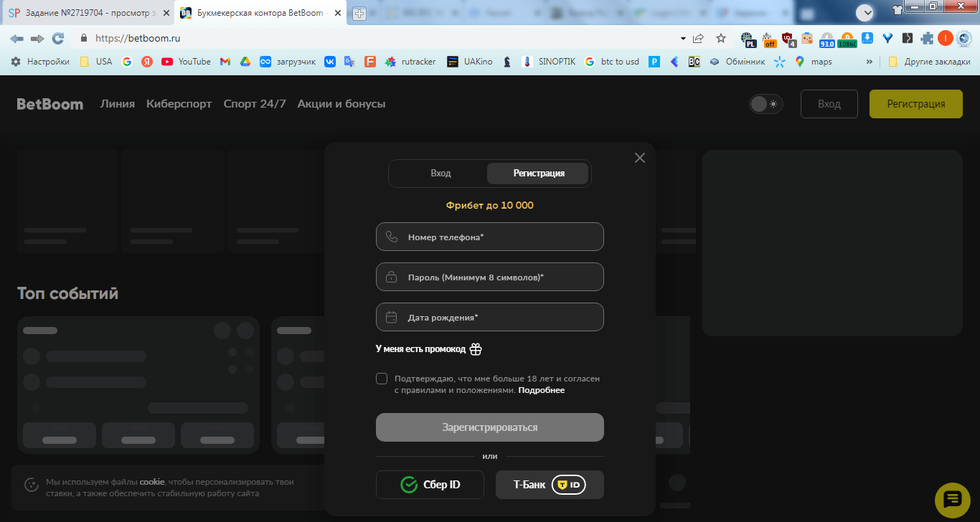
Task: Open the Google Drive bookmark icon
Action: point(245,62)
